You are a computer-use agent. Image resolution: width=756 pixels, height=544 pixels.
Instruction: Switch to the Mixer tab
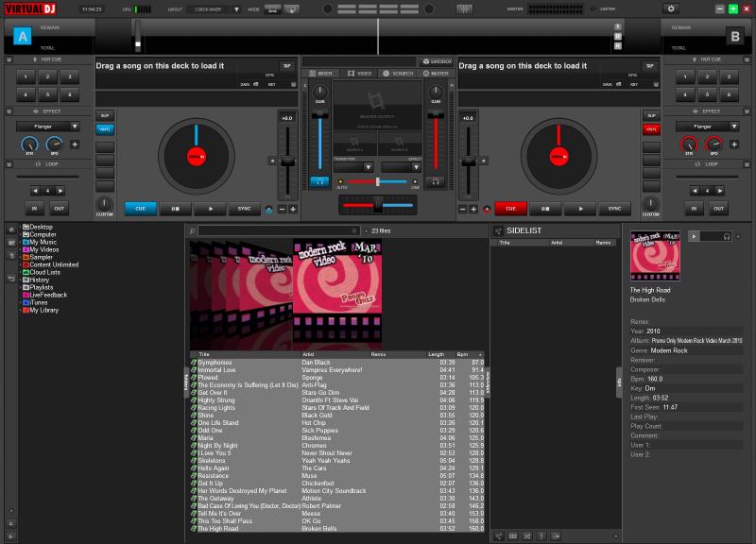pyautogui.click(x=320, y=74)
